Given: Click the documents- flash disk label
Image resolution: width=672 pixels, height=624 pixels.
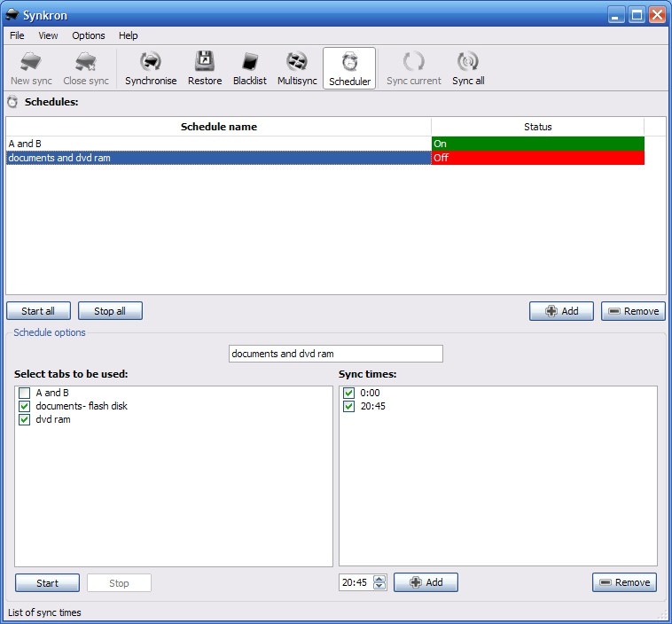Looking at the screenshot, I should pyautogui.click(x=82, y=406).
